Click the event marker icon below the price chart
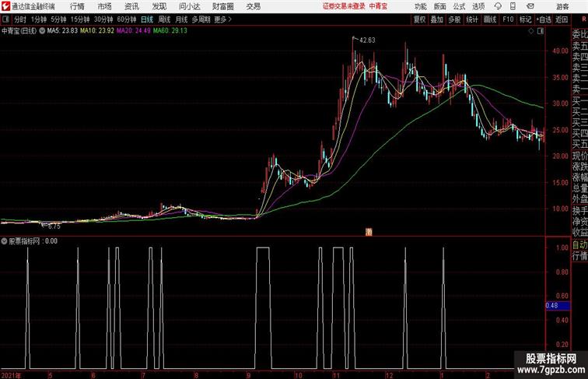588x379 pixels. (369, 232)
